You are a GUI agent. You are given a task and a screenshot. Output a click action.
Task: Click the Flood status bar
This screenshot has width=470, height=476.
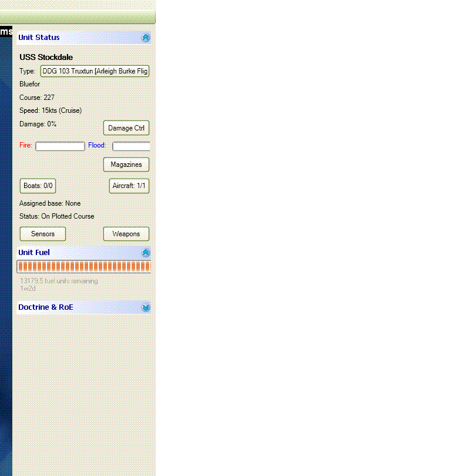tap(131, 146)
